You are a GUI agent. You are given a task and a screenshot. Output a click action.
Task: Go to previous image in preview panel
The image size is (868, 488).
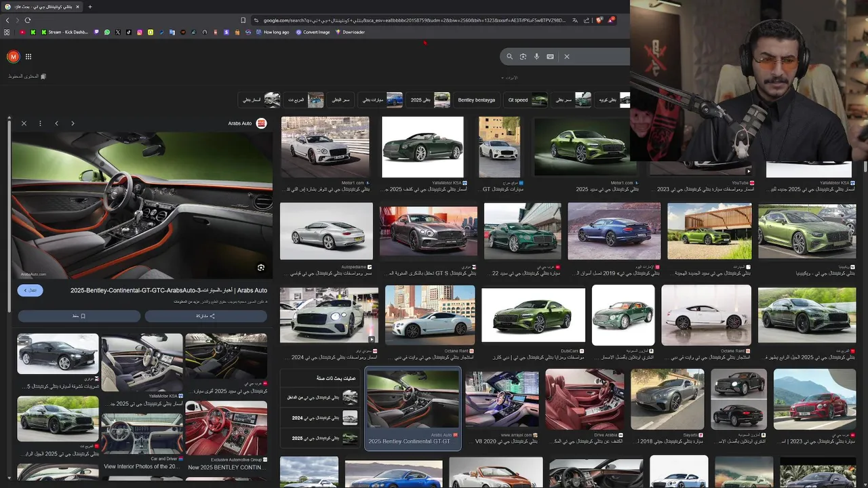tap(56, 123)
